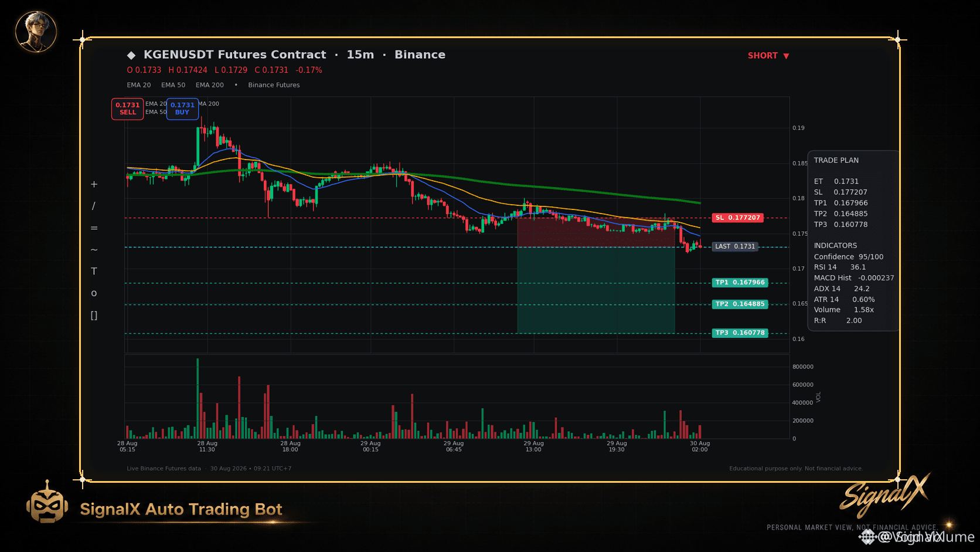Click the MACD Hist -0.000237 row
Screen dimensions: 980x552
853,278
